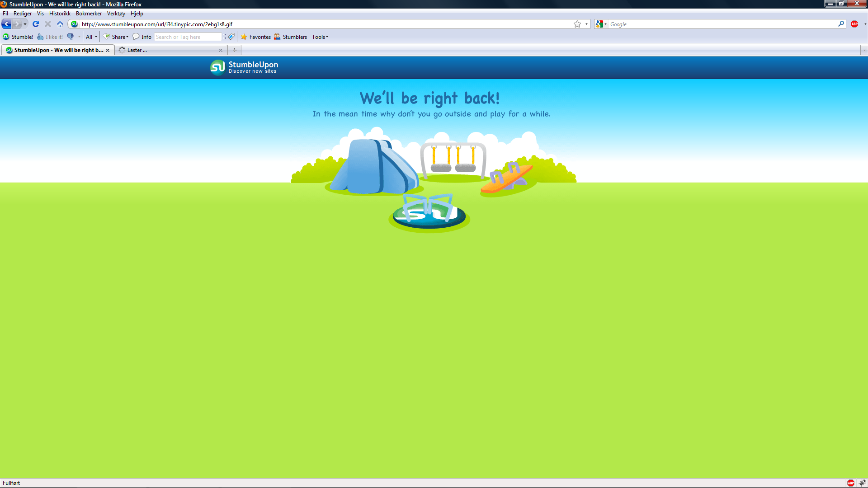This screenshot has width=868, height=488.
Task: Restore down the Firefox window
Action: click(x=841, y=4)
